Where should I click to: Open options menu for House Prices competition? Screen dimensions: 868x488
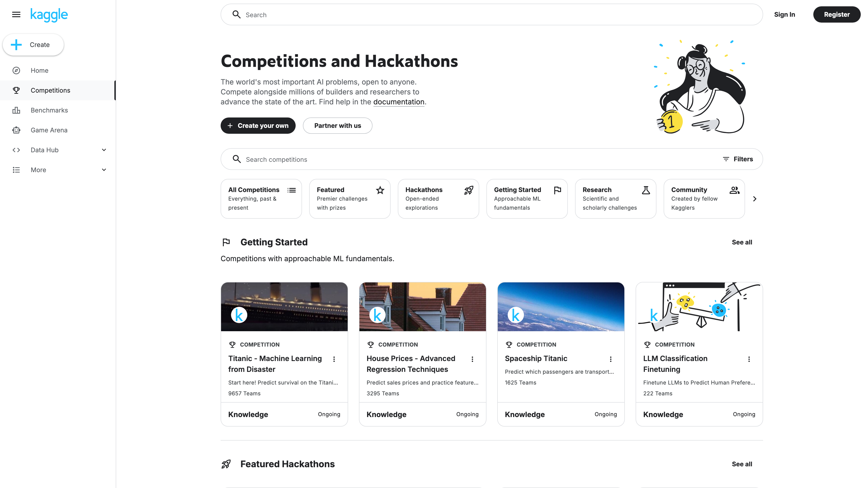(x=472, y=359)
